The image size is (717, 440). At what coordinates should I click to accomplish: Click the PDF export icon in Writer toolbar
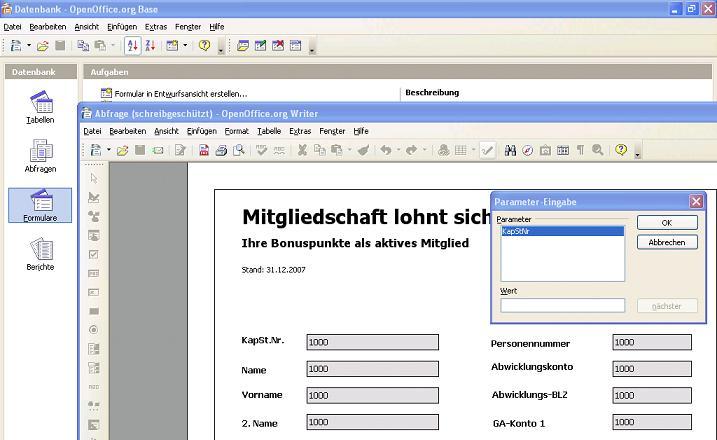(203, 150)
